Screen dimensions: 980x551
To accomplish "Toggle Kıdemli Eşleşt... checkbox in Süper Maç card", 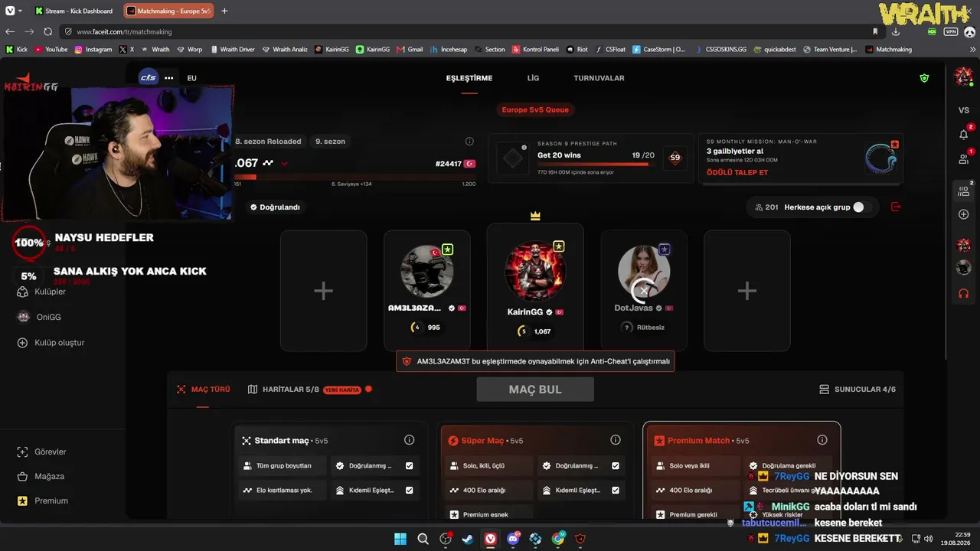I will coord(616,490).
